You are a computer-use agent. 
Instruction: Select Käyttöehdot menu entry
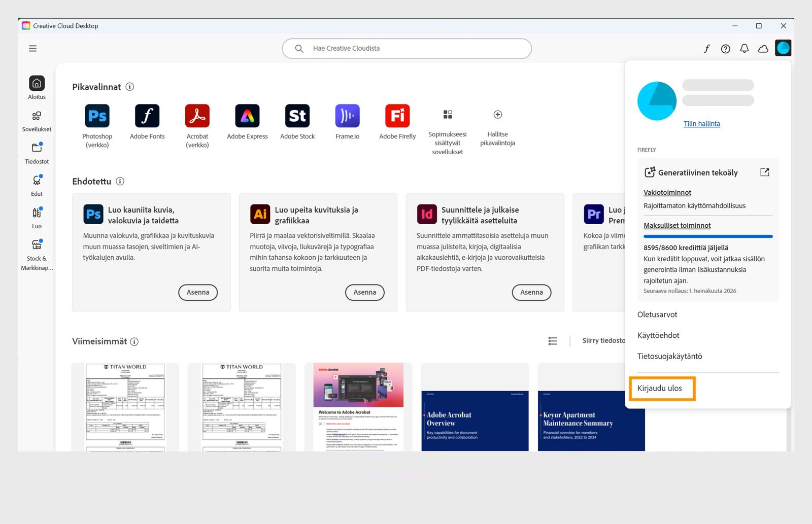(658, 335)
